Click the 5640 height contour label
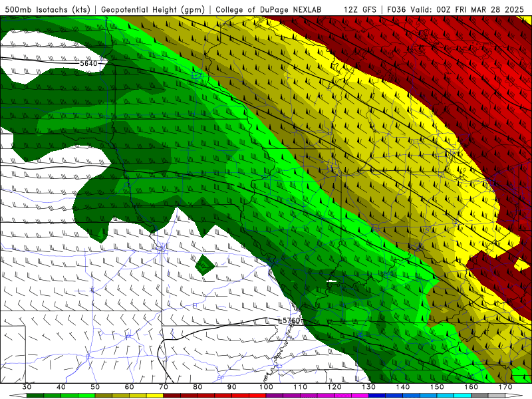The width and height of the screenshot is (532, 399). pos(88,63)
